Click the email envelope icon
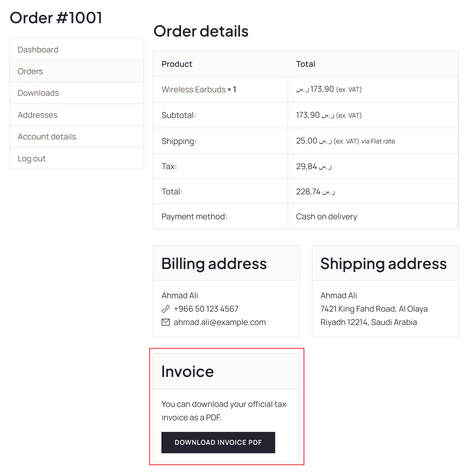469x476 pixels. [x=166, y=322]
